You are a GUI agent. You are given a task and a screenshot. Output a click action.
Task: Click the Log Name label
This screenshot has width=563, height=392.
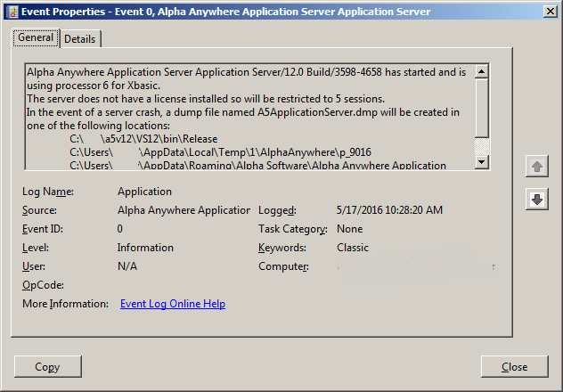(x=48, y=192)
